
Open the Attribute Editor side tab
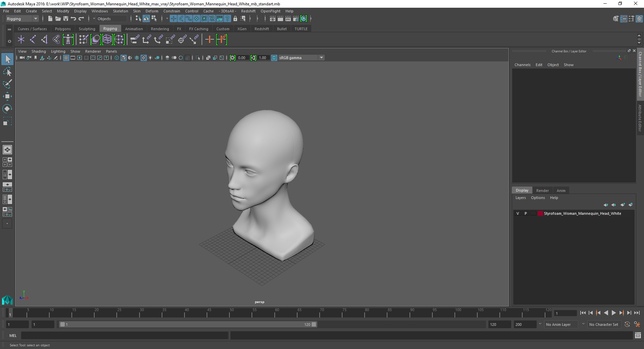(640, 118)
